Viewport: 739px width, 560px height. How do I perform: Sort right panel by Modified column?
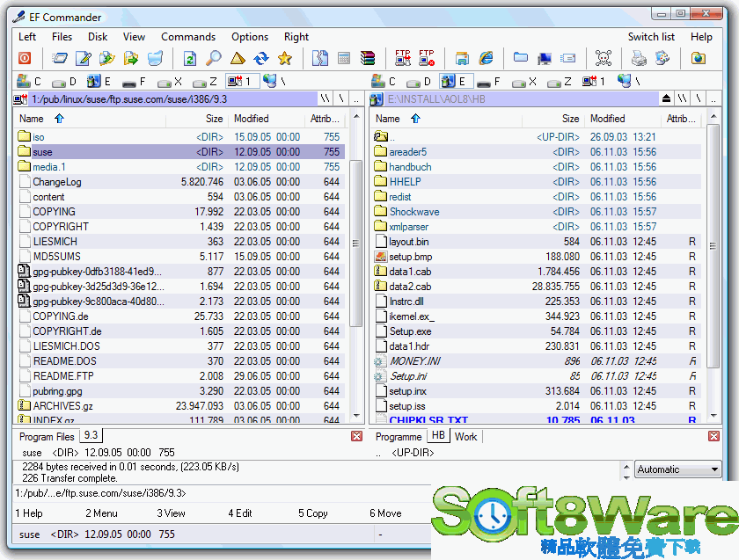click(x=623, y=119)
